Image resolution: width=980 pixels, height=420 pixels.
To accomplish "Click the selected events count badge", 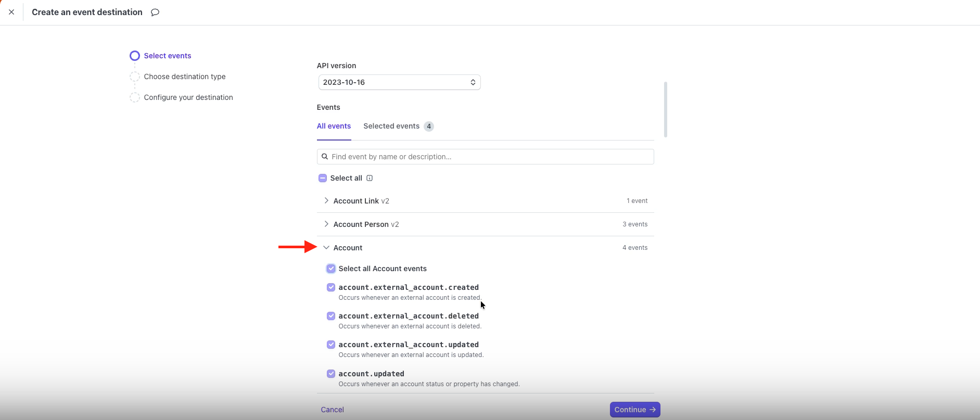I will point(428,126).
